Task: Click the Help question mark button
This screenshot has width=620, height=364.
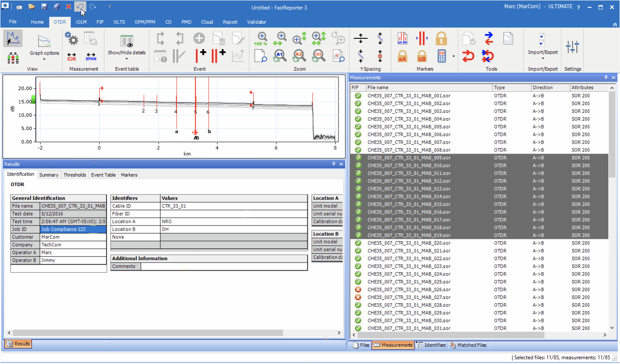Action: tap(578, 7)
